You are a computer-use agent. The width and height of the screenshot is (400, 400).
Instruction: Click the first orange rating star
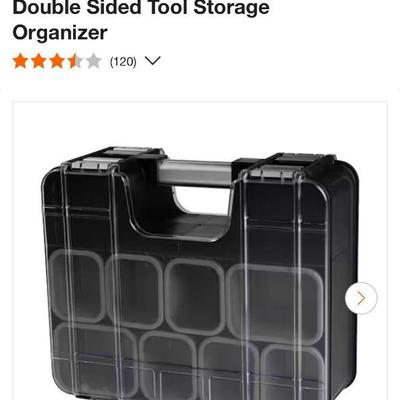20,61
